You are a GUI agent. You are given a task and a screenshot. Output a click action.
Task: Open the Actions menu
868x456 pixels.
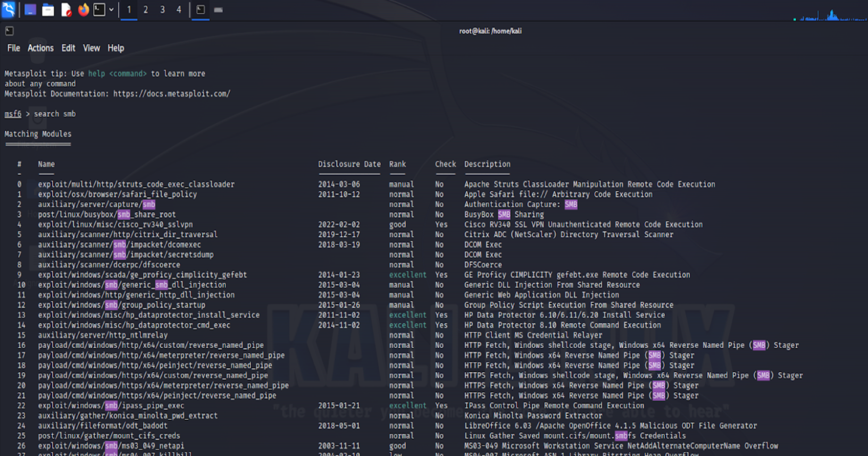[x=40, y=48]
